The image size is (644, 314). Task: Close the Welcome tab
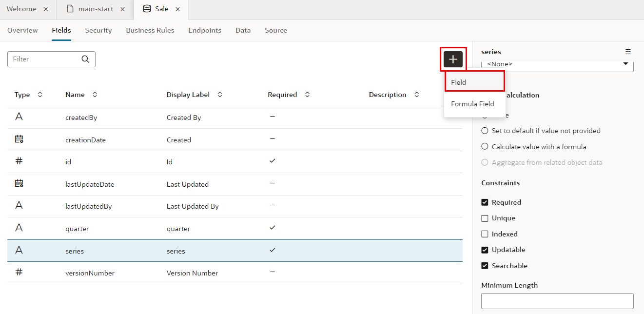pyautogui.click(x=45, y=9)
